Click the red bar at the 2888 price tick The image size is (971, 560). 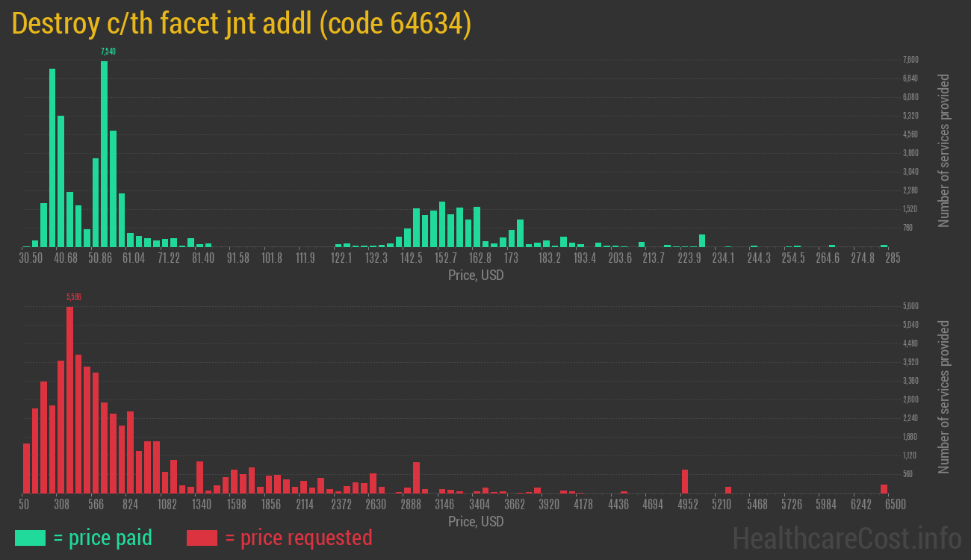(x=416, y=478)
